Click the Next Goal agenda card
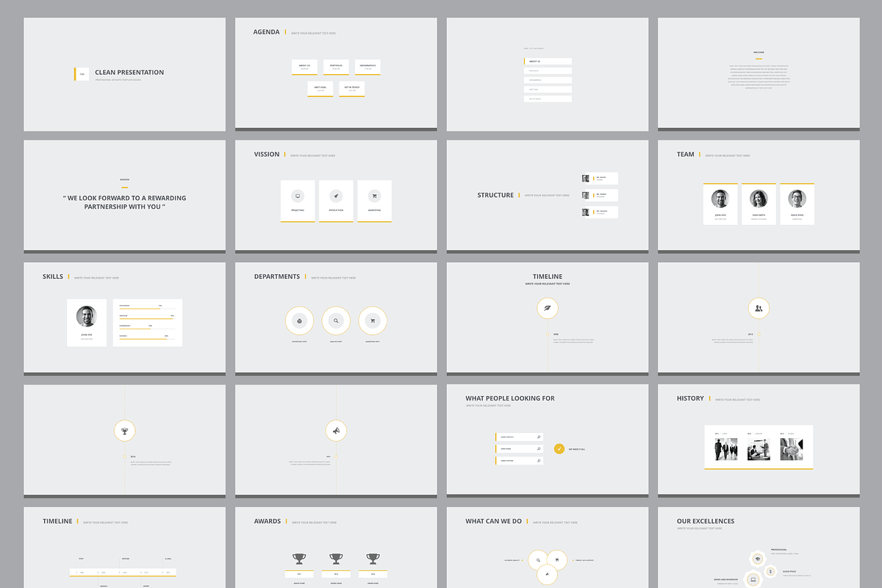Viewport: 882px width, 588px height. pos(320,89)
